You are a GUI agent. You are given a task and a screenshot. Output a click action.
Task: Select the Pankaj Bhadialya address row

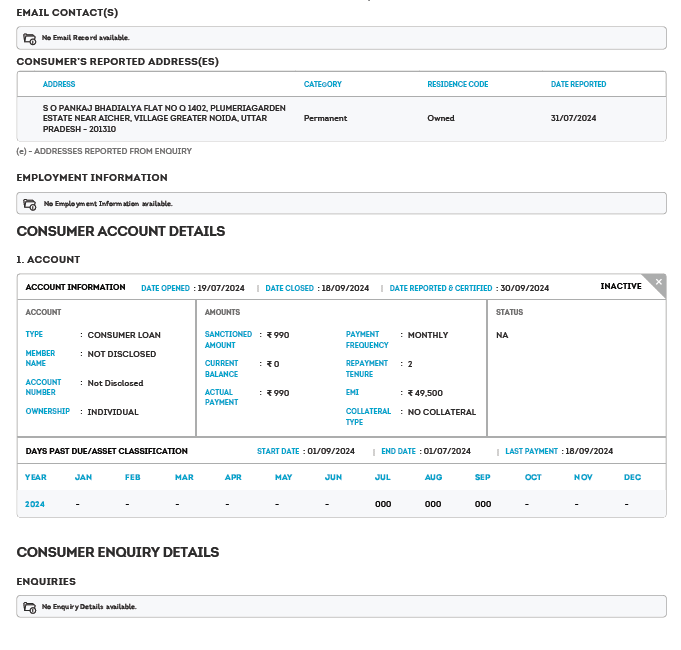(x=164, y=118)
